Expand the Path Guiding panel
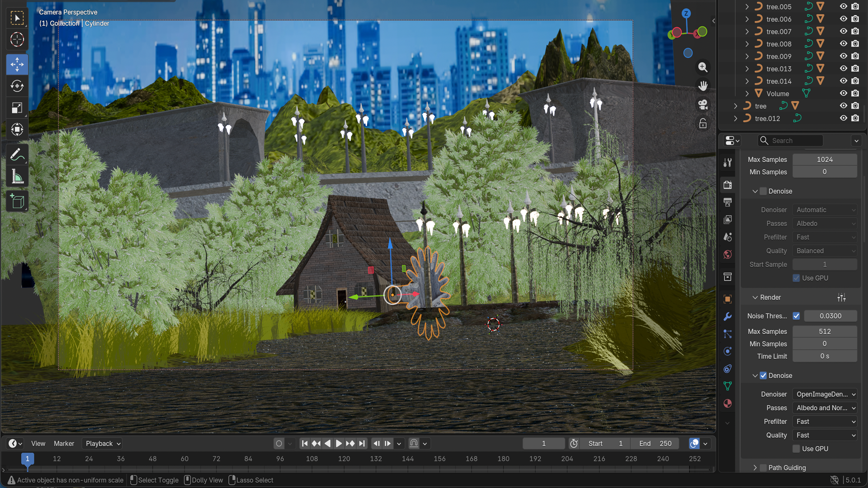This screenshot has height=488, width=868. (x=755, y=468)
